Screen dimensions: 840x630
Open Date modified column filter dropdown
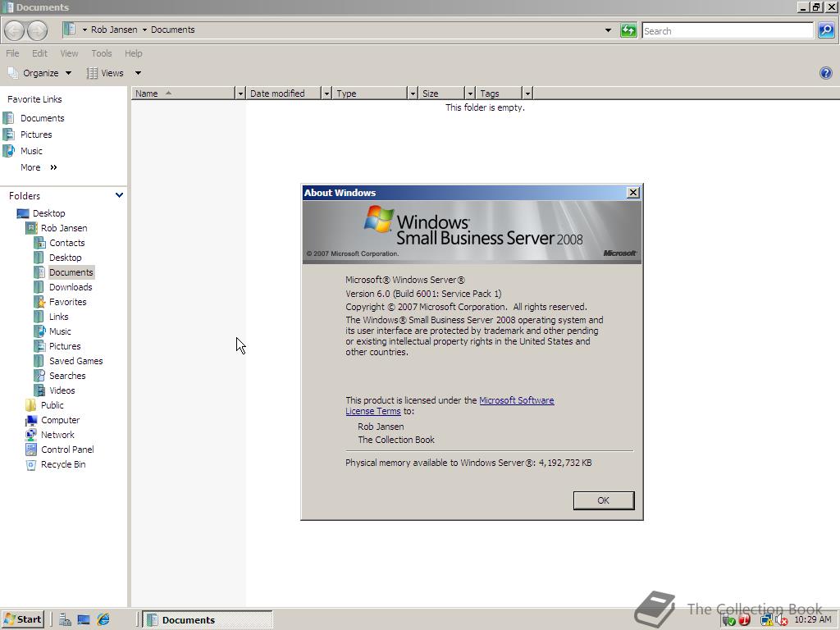326,94
